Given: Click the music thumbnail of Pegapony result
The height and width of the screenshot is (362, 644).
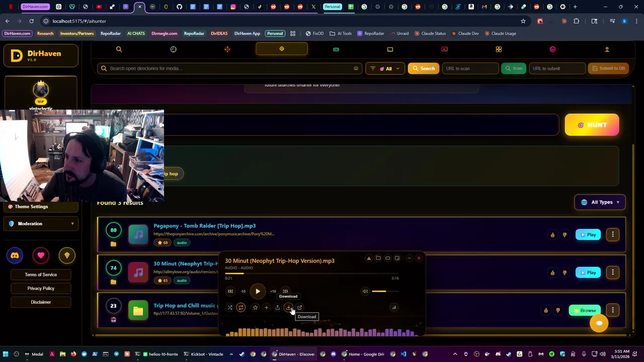Looking at the screenshot, I should (x=138, y=234).
